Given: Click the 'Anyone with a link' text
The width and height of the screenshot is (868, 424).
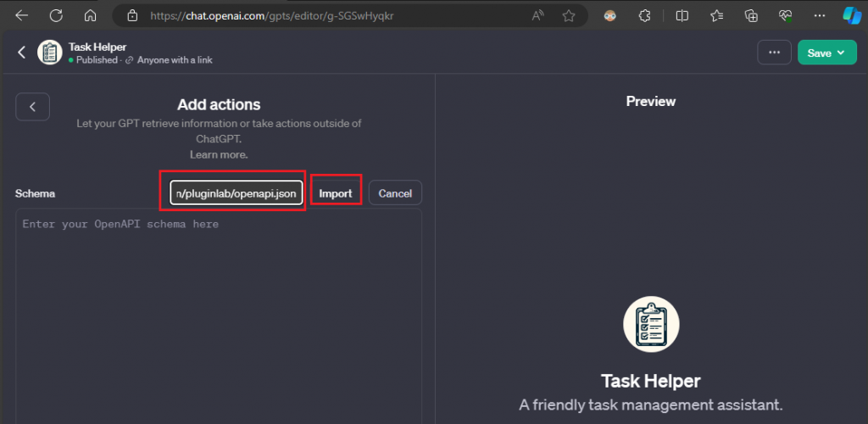Looking at the screenshot, I should [x=175, y=59].
